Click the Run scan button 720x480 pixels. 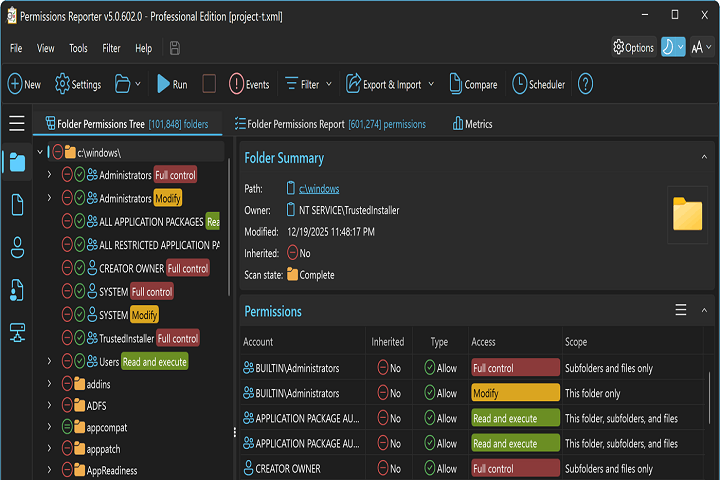168,85
